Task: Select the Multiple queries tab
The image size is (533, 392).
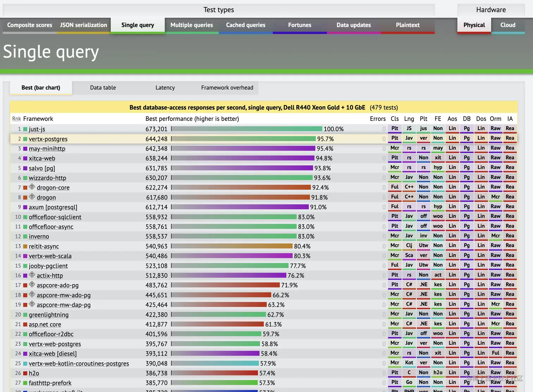Action: [192, 25]
